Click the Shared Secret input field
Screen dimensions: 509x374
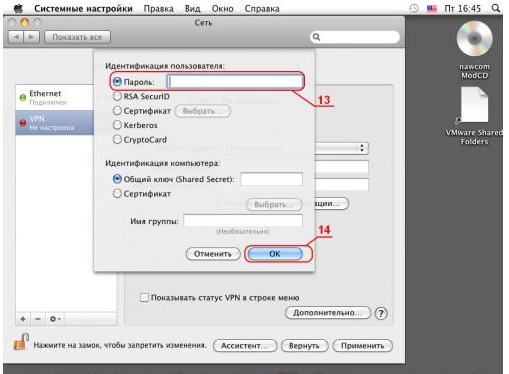pos(272,179)
